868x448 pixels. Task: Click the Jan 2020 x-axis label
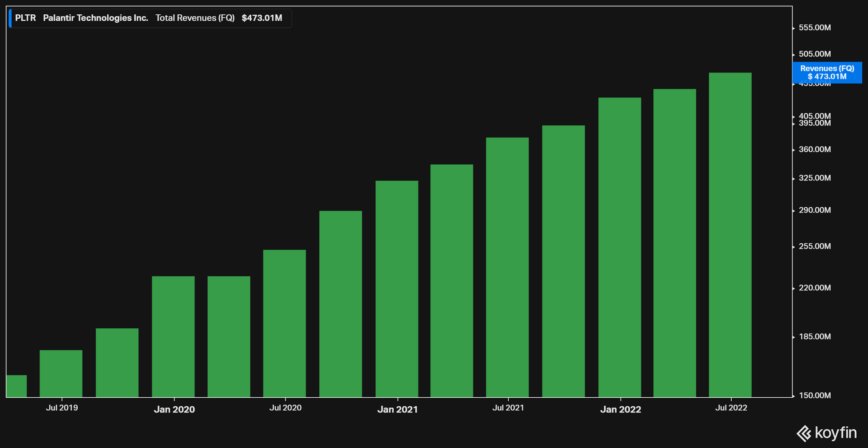(x=174, y=409)
